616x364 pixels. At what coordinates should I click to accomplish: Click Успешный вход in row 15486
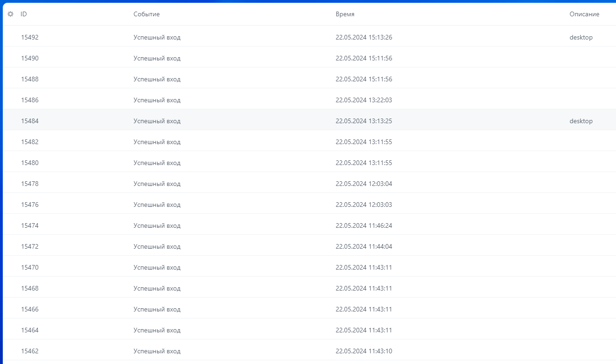point(157,100)
